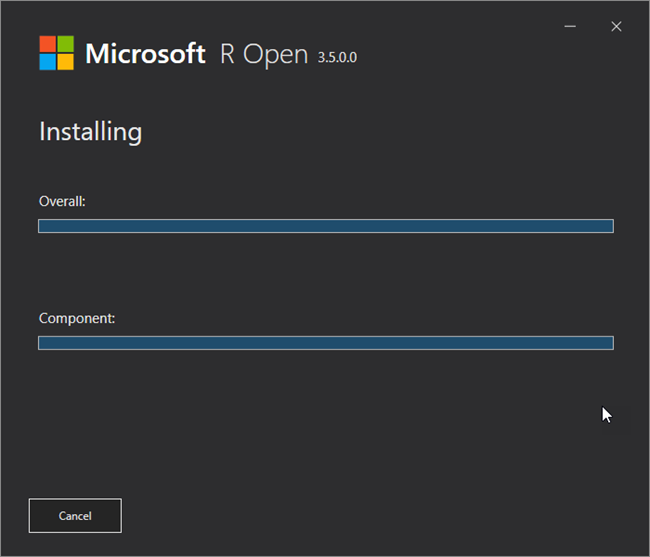Click the R Open product title
The image size is (650, 557).
click(264, 54)
